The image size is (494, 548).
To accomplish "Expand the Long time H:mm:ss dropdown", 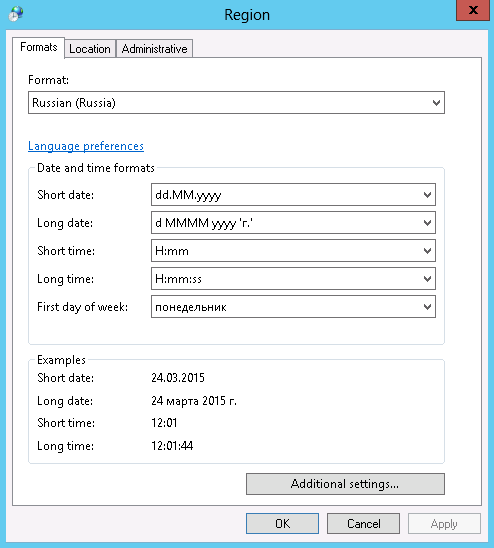I will [293, 279].
